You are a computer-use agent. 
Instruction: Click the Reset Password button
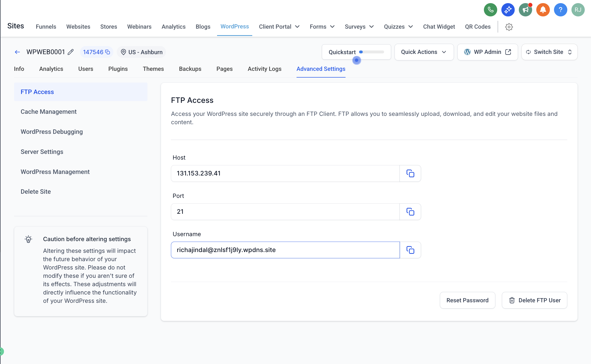tap(467, 300)
